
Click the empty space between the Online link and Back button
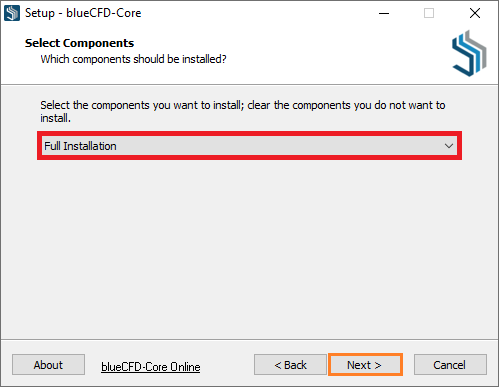point(227,365)
